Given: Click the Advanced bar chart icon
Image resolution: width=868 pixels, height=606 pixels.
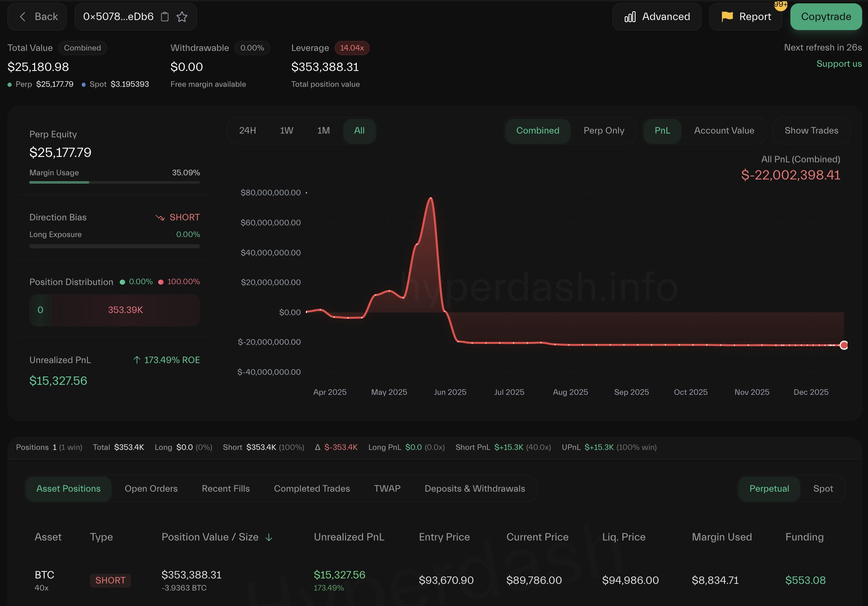Looking at the screenshot, I should (630, 17).
